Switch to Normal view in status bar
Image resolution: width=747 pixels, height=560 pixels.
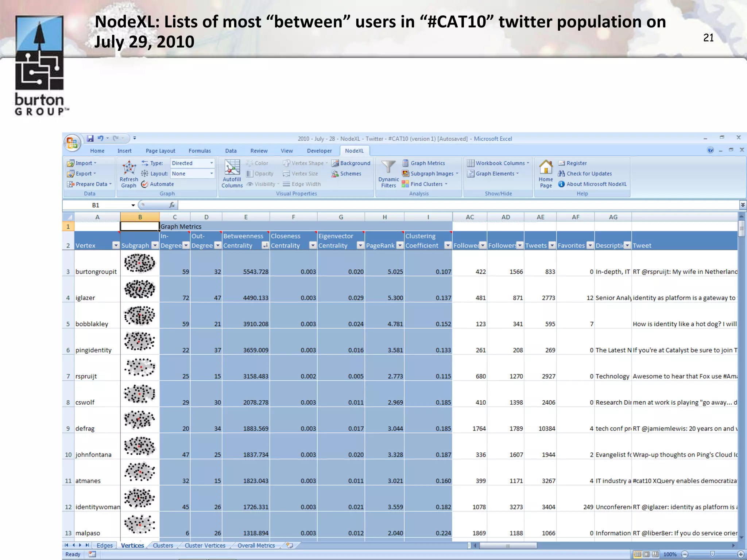click(637, 554)
